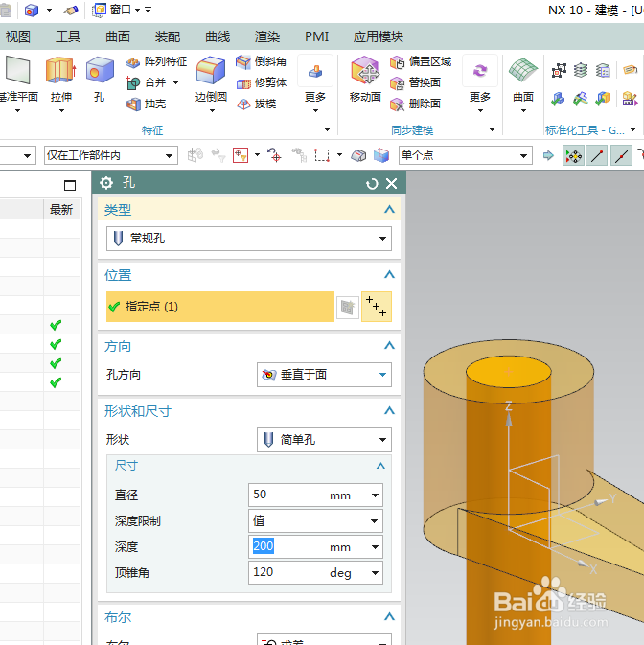Click the Extrude (拉伸) tool icon

point(61,70)
